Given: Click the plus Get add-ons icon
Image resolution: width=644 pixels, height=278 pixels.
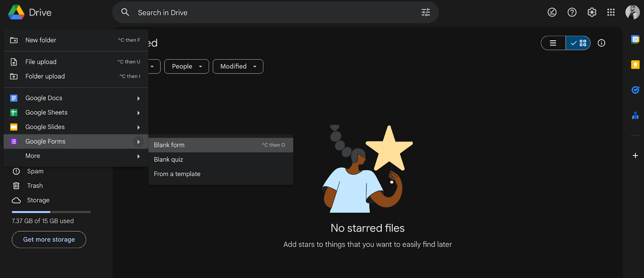Looking at the screenshot, I should [636, 156].
